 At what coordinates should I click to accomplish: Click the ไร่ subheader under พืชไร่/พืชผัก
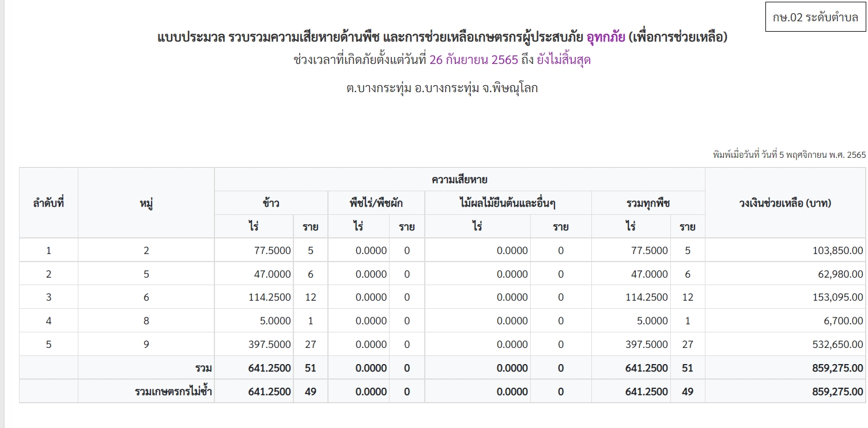point(358,226)
